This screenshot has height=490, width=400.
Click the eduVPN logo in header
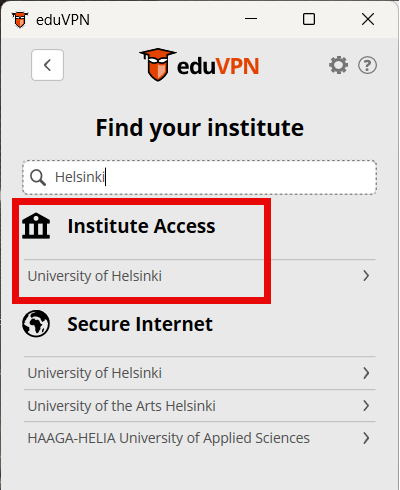click(x=199, y=65)
